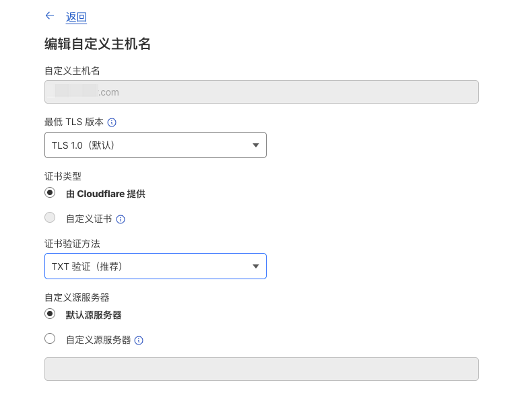Open the 返回 link
532x401 pixels.
point(76,17)
